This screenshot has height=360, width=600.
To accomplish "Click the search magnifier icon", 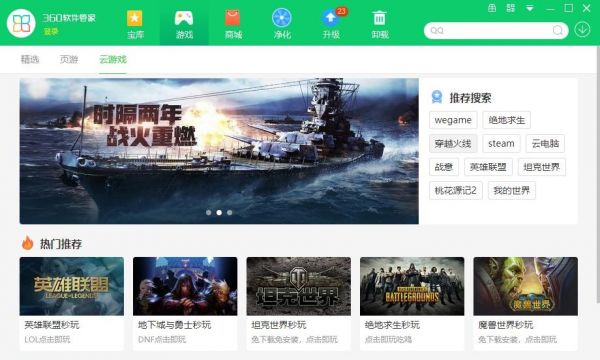I will (558, 30).
